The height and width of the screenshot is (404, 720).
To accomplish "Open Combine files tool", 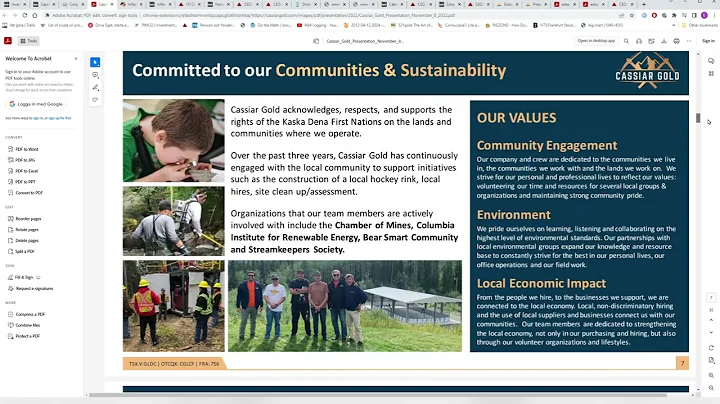I will point(24,325).
